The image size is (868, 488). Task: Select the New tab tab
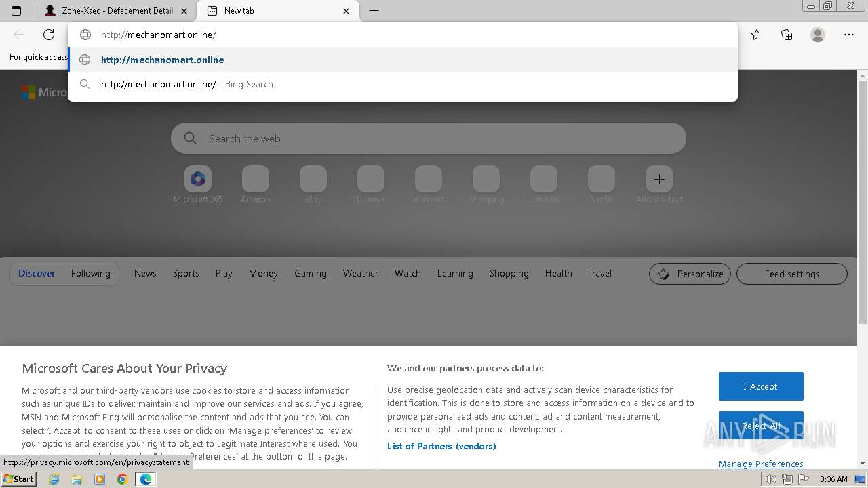[278, 11]
